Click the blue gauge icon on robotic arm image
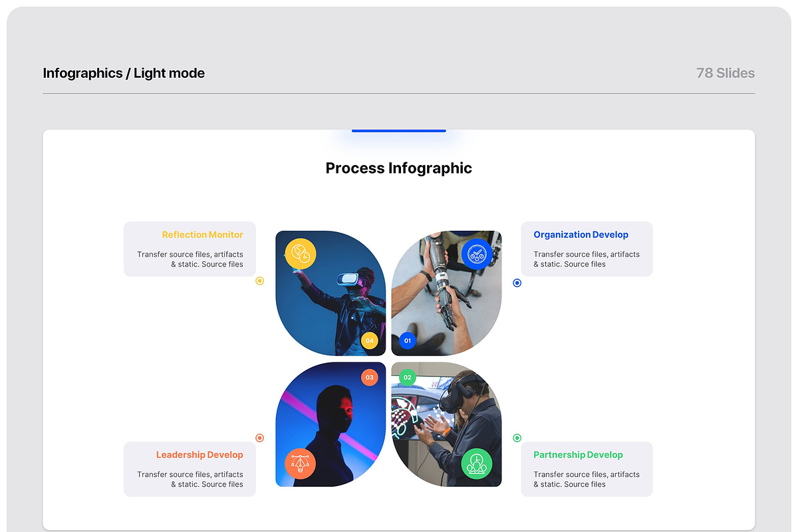 tap(476, 253)
